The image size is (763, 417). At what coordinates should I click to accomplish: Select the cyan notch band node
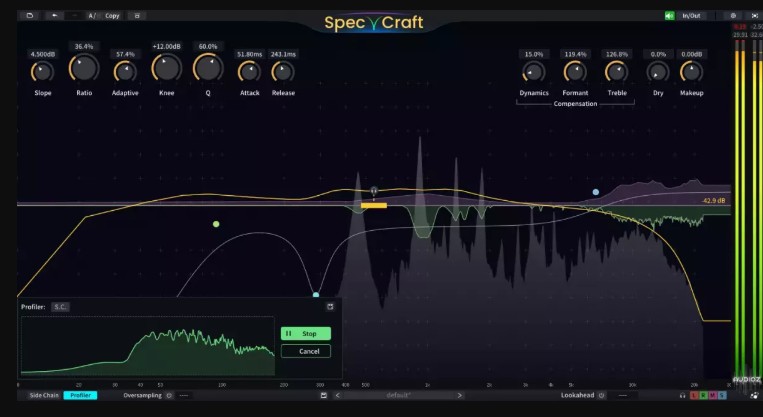click(x=316, y=295)
